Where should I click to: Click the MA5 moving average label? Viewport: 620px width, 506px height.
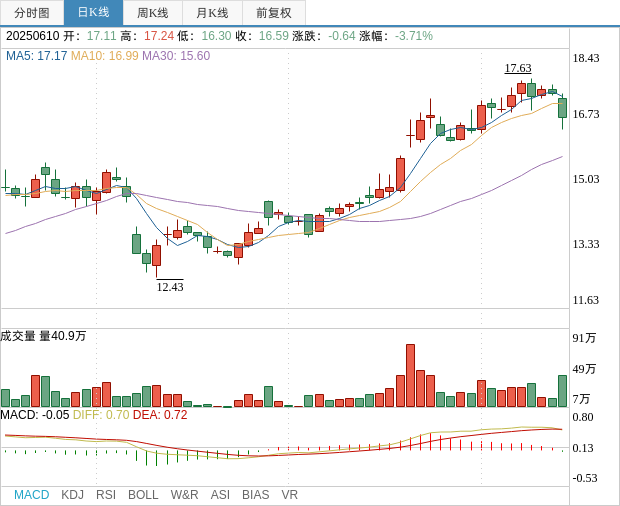point(37,56)
